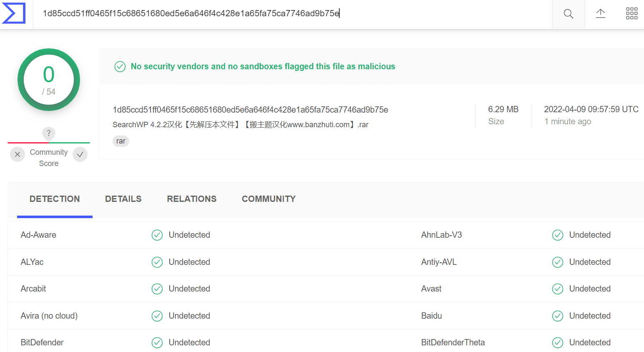
Task: Select the BitDefenderTheta vendor name
Action: tap(453, 342)
